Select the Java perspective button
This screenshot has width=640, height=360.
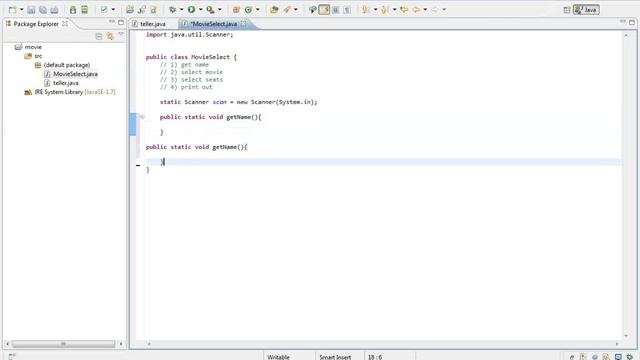(586, 9)
